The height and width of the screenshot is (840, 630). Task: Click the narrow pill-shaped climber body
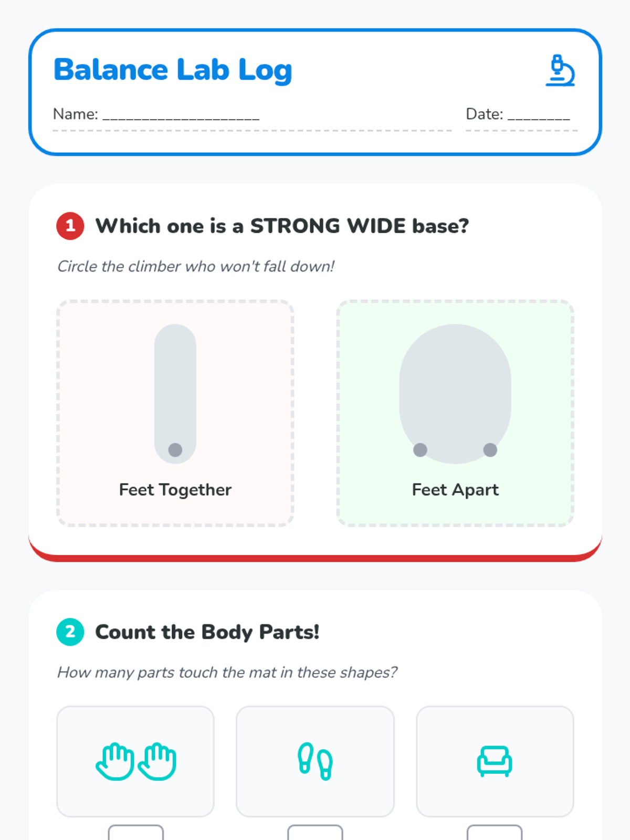click(175, 394)
